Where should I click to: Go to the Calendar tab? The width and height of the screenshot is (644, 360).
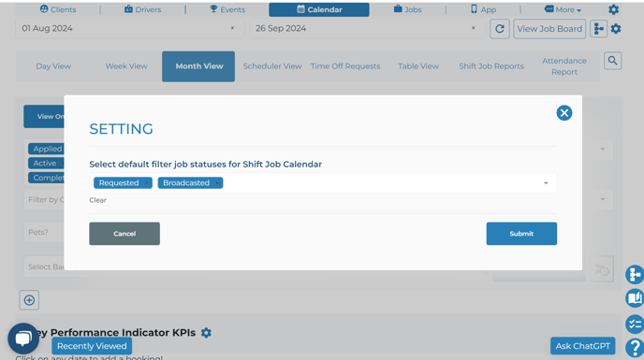tap(319, 9)
